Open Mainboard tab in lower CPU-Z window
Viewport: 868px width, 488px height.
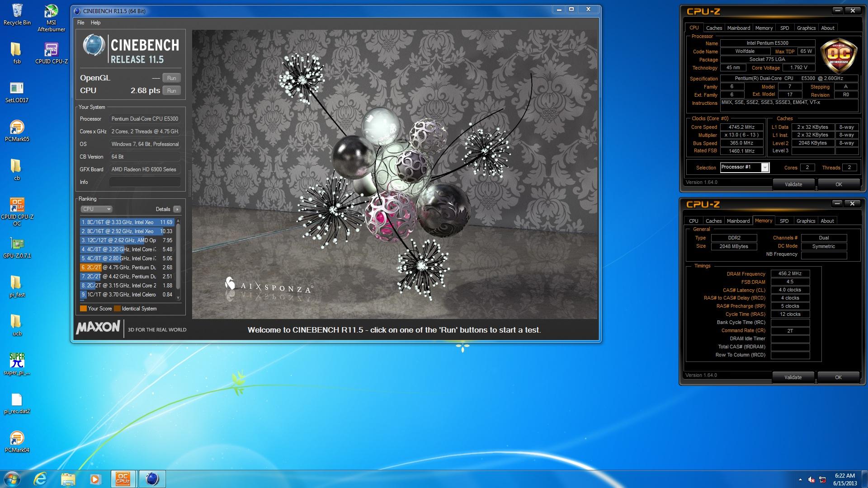(x=738, y=221)
